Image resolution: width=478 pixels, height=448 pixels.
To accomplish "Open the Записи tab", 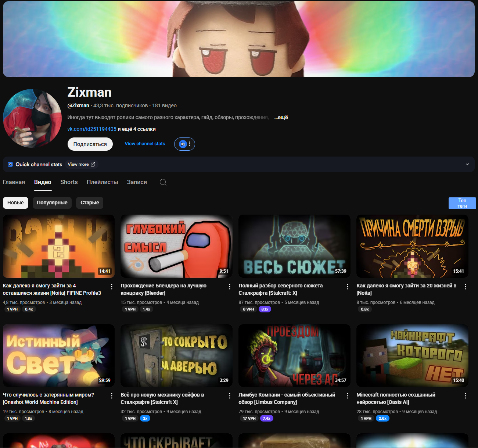I will tap(137, 182).
